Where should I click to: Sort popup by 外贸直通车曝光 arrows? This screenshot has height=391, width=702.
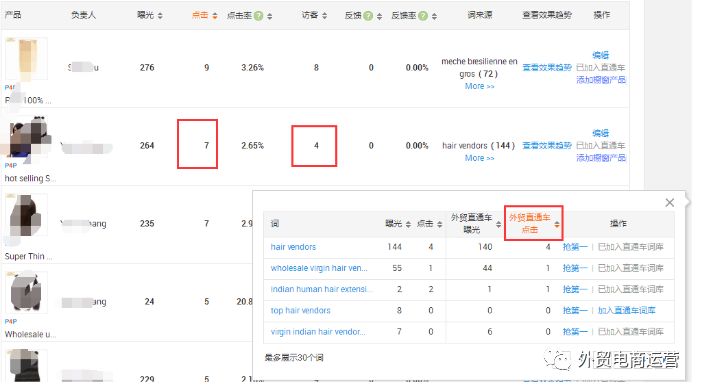click(498, 224)
